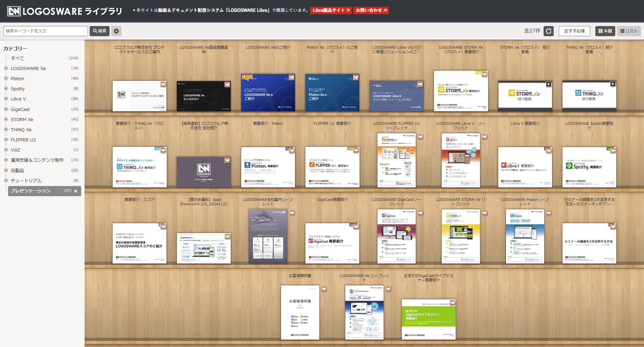Image resolution: width=644 pixels, height=347 pixels.
Task: Open the Libra製品サイト link
Action: [x=331, y=10]
